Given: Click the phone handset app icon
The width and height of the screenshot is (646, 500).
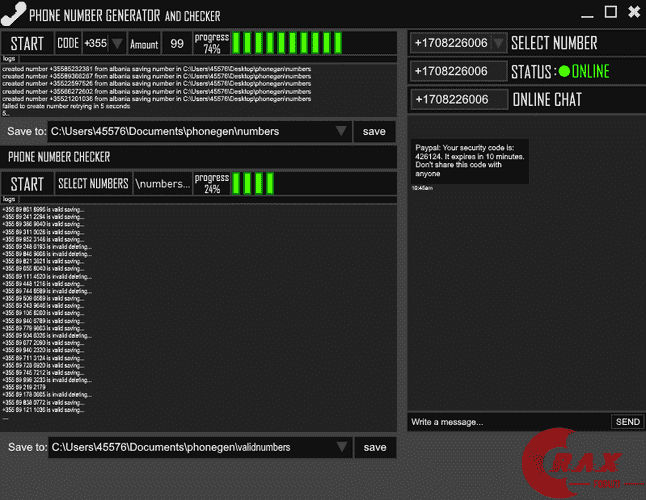Looking at the screenshot, I should click(x=14, y=14).
